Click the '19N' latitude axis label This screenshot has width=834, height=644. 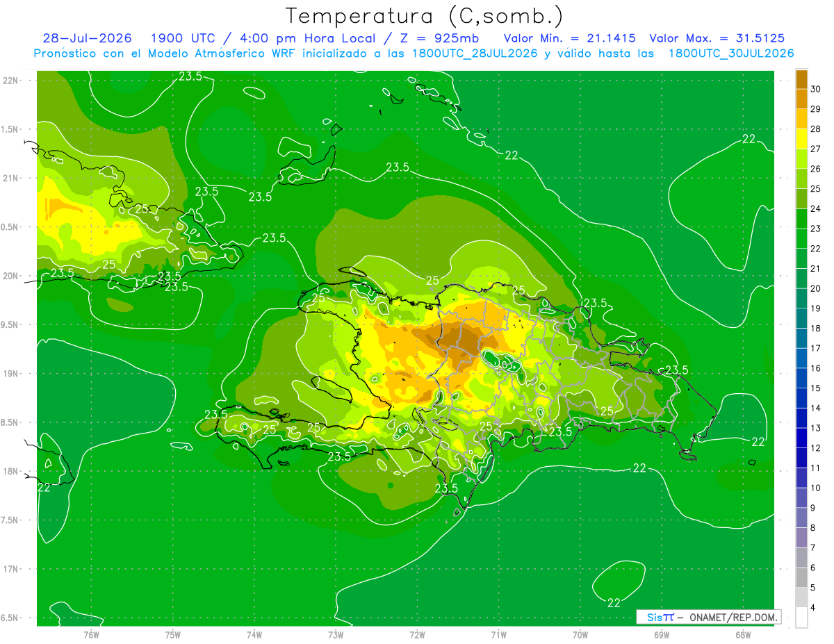10,374
